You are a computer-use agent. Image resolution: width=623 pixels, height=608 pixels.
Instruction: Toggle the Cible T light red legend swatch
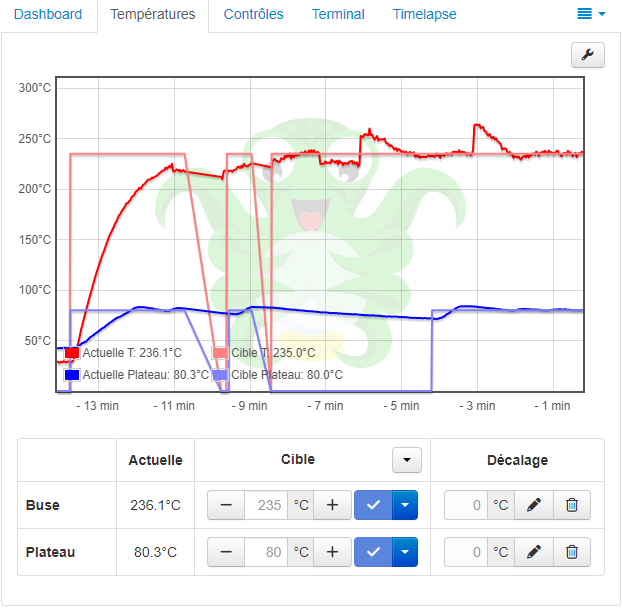coord(220,353)
